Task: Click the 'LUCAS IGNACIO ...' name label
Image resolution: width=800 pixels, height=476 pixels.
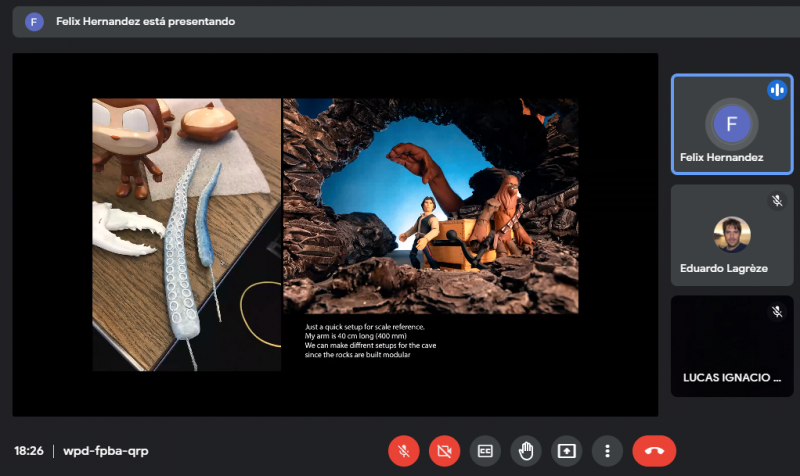Action: click(732, 378)
